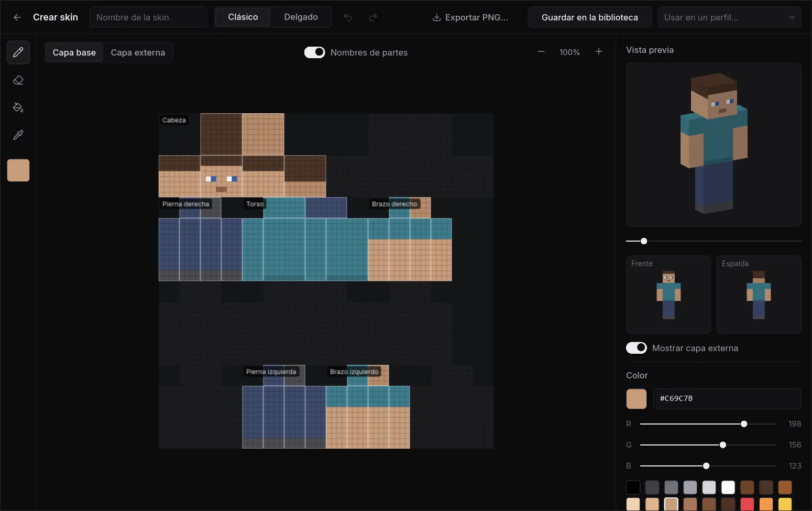This screenshot has width=812, height=511.
Task: Choose the Delgado model option
Action: pos(301,17)
